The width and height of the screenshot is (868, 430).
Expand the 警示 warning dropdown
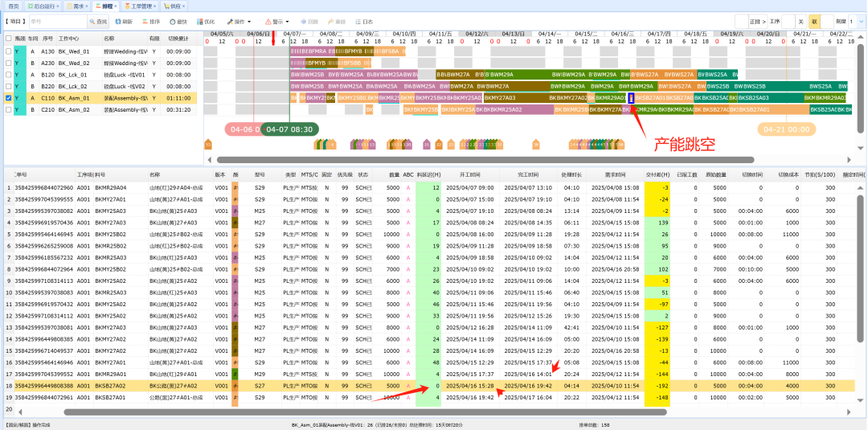[x=277, y=22]
